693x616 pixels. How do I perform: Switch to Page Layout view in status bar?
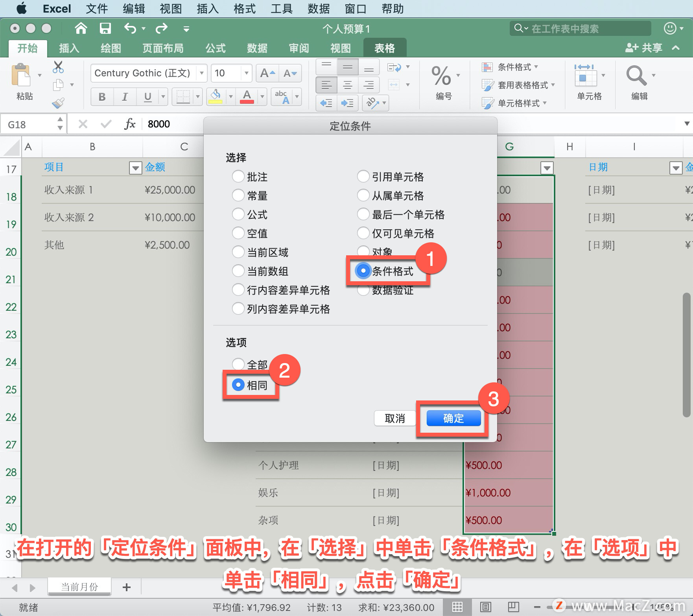tap(486, 607)
